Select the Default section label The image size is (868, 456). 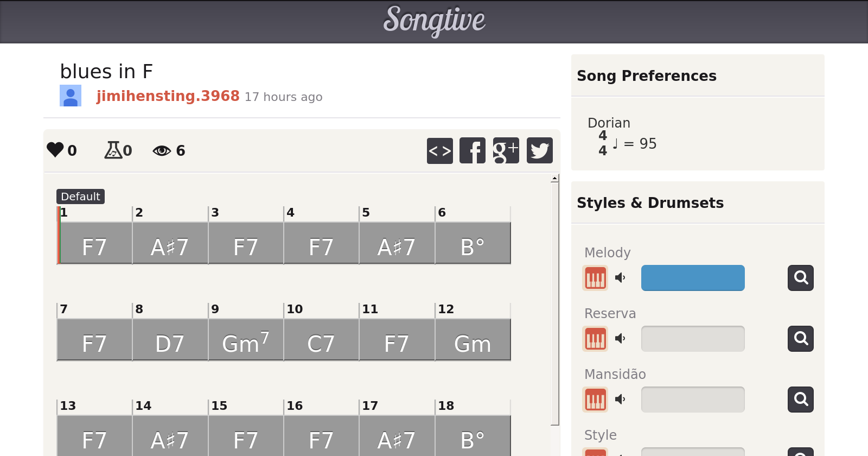pyautogui.click(x=80, y=197)
